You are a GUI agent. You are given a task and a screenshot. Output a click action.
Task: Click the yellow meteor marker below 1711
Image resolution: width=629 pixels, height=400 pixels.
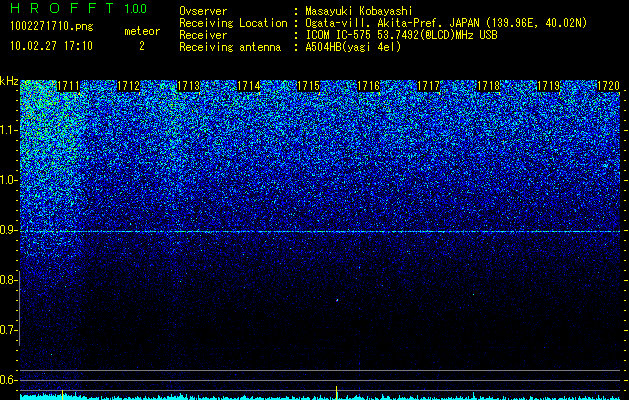pos(62,394)
